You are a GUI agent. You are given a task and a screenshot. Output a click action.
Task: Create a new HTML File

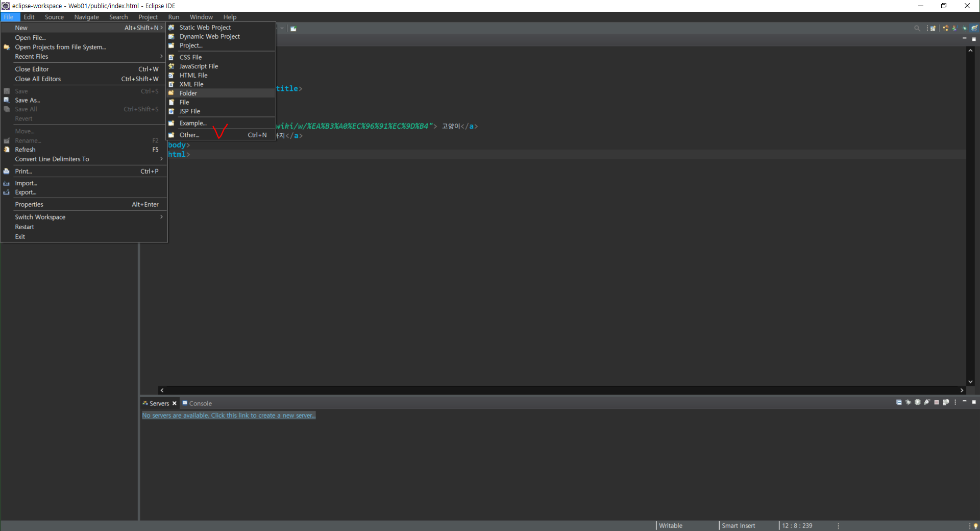point(221,75)
